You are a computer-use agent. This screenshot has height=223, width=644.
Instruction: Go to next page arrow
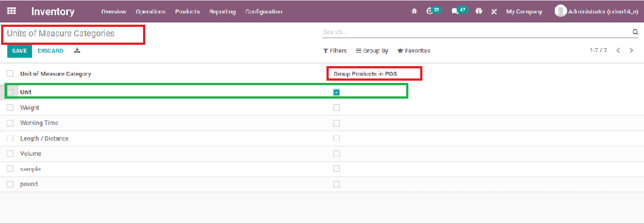click(631, 50)
